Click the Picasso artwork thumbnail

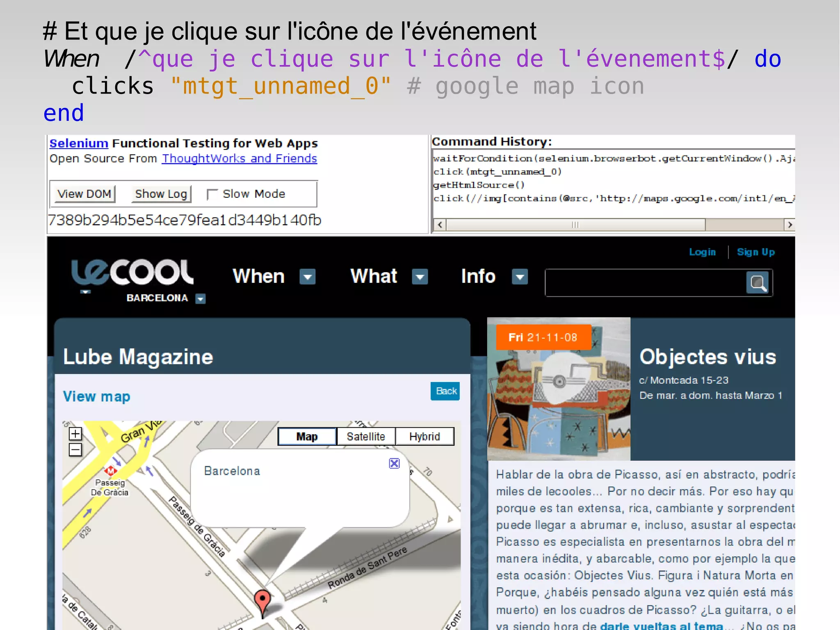click(559, 389)
